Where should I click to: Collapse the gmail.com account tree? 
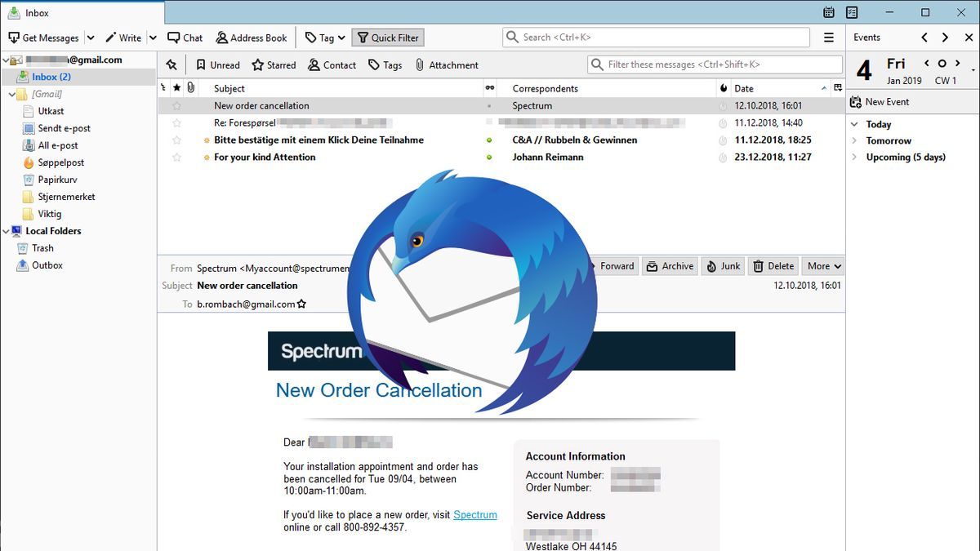pyautogui.click(x=6, y=60)
